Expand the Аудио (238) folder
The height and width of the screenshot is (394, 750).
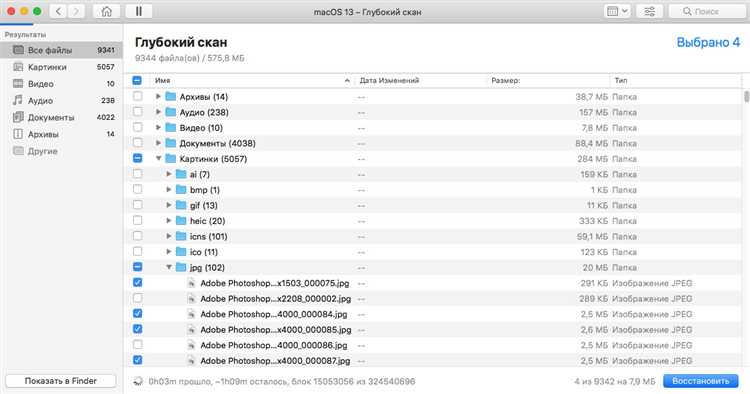point(158,112)
